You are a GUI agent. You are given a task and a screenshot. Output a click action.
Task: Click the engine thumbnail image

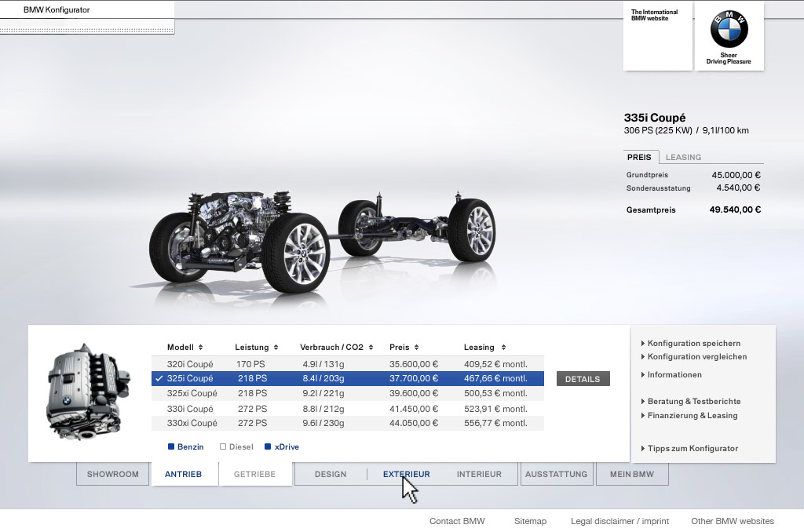[x=87, y=392]
